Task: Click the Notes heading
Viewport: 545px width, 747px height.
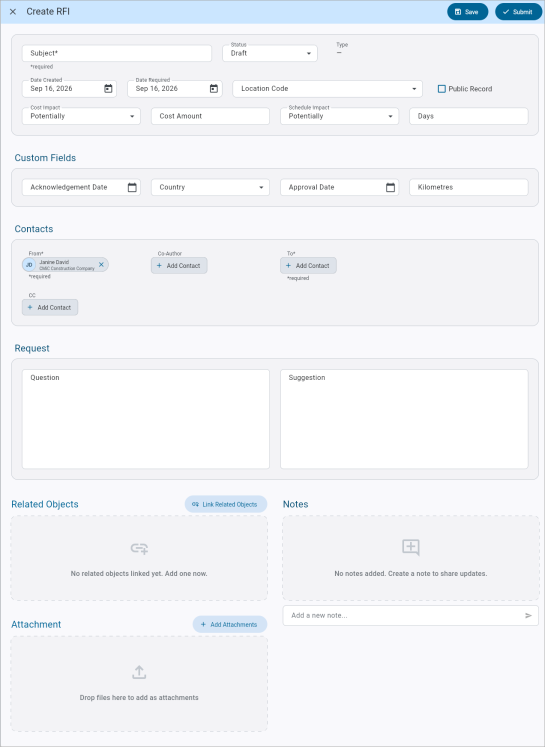Action: coord(295,504)
